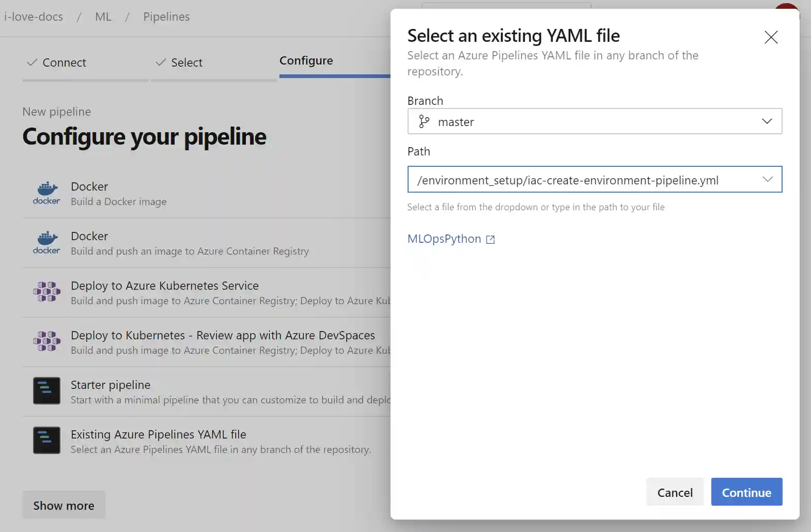Click the Docker icon for Azure Container Registry template

click(x=46, y=243)
